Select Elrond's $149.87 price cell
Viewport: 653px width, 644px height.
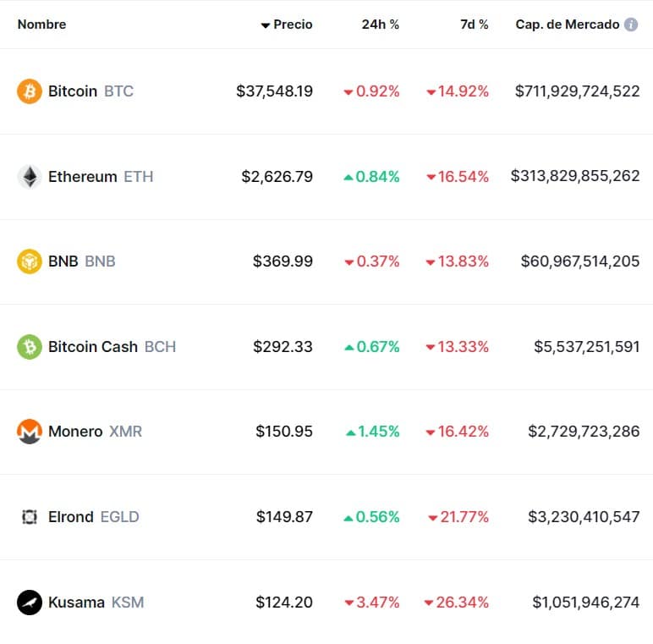click(x=284, y=517)
